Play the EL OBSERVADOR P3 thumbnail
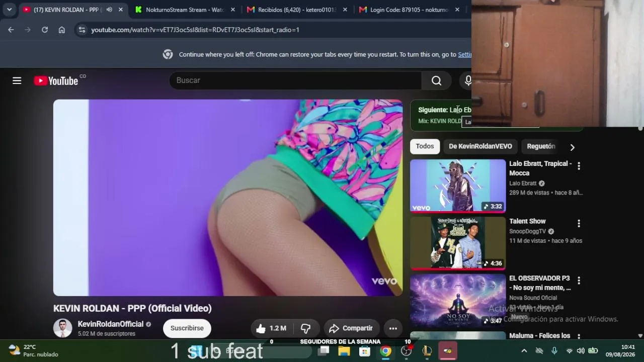 (458, 301)
